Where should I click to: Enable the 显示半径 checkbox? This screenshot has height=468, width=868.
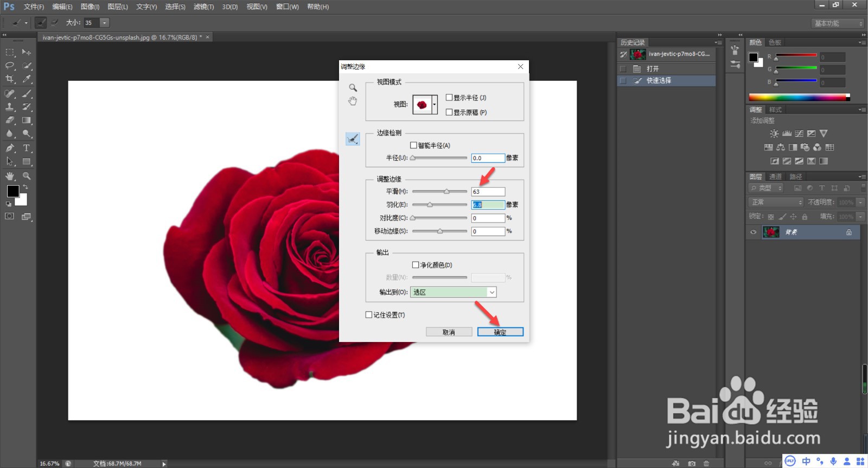tap(449, 98)
